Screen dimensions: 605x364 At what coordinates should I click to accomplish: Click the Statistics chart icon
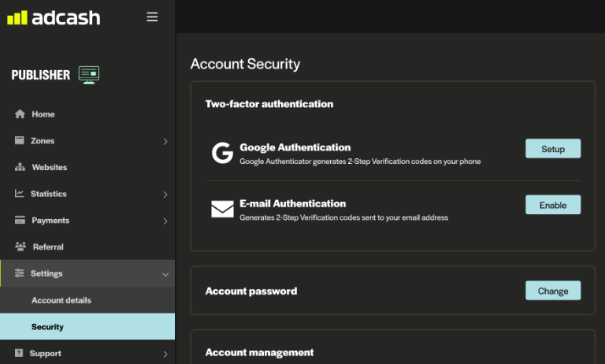(x=20, y=194)
